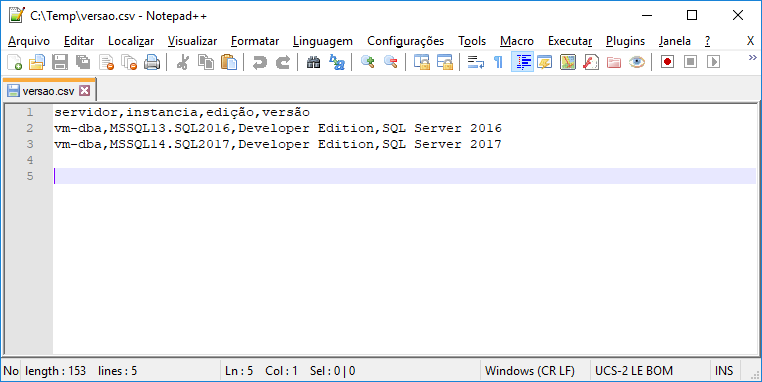Screen dimensions: 762x382
Task: Save the file with the floppy disk icon
Action: [x=60, y=62]
